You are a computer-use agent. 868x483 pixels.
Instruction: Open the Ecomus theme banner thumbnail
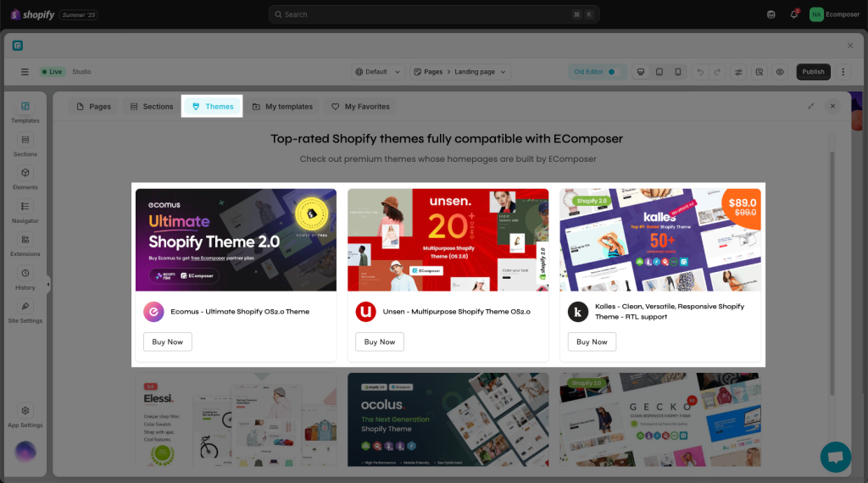(236, 240)
